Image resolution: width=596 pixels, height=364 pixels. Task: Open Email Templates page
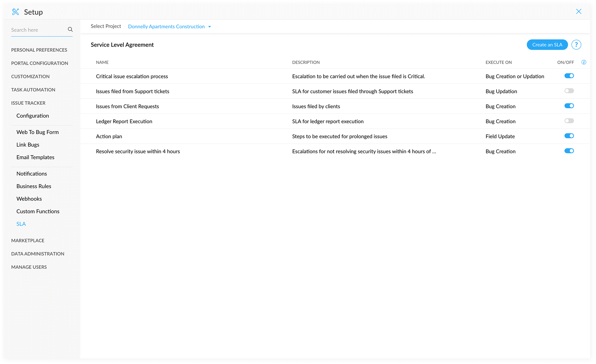[x=35, y=157]
